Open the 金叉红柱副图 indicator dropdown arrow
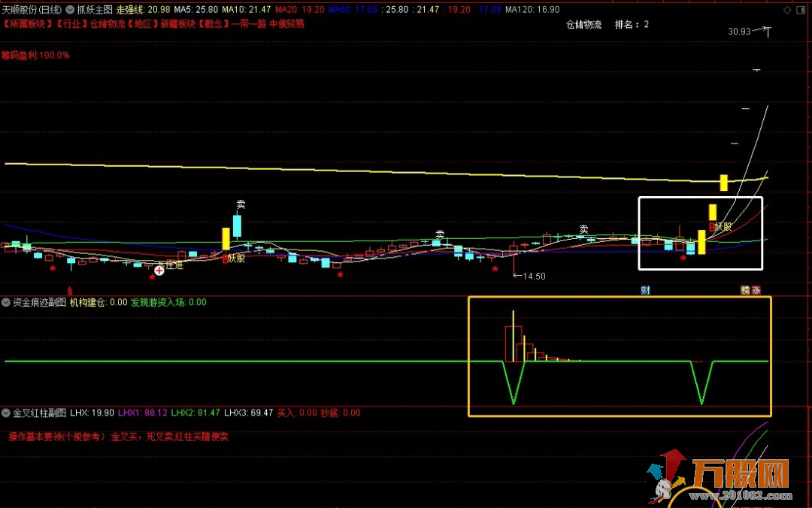The width and height of the screenshot is (812, 508). pos(6,413)
